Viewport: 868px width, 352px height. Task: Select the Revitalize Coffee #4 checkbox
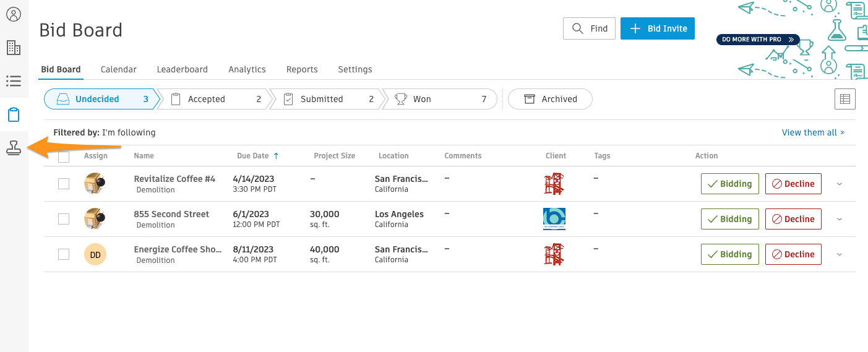64,184
